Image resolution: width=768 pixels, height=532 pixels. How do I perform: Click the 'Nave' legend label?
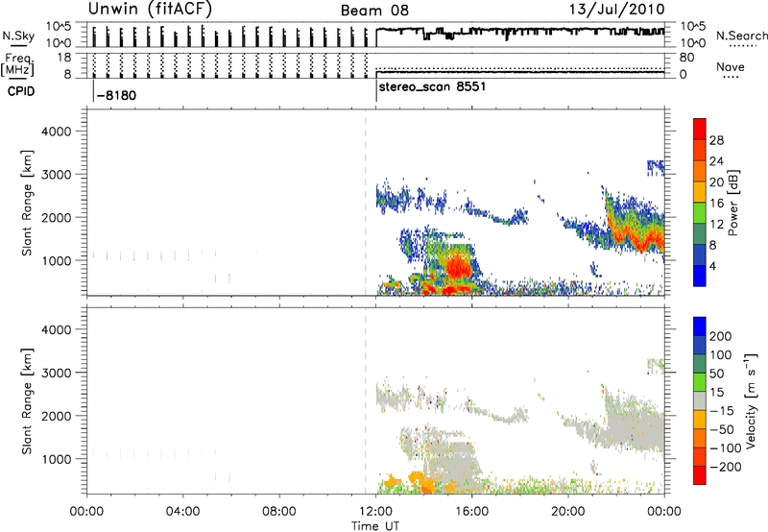[x=731, y=66]
